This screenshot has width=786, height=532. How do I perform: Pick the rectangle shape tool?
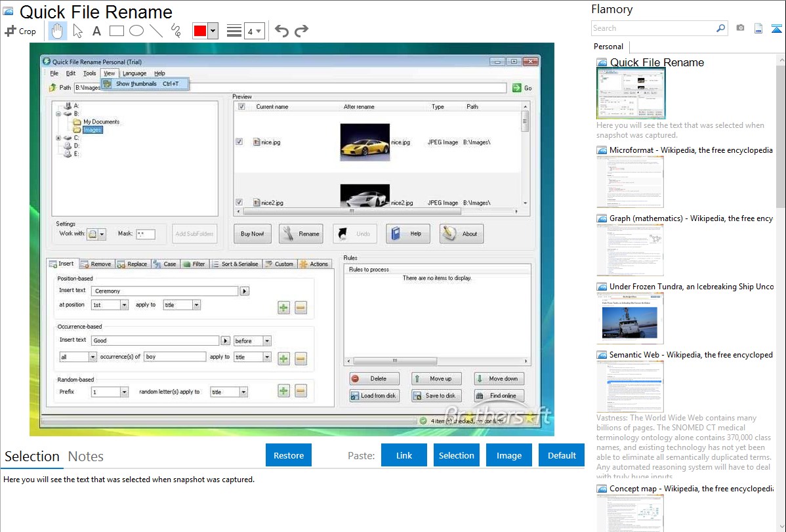pos(116,31)
